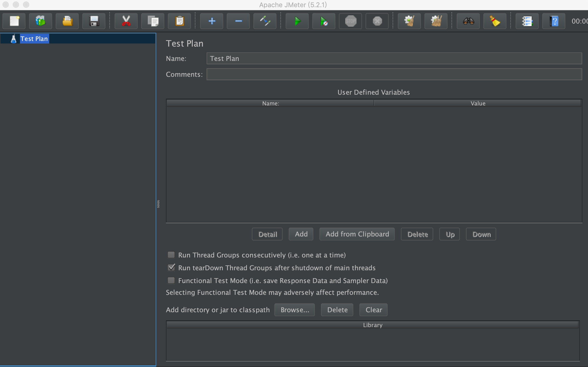The image size is (588, 367).
Task: Click the Browse classpath button
Action: [295, 309]
